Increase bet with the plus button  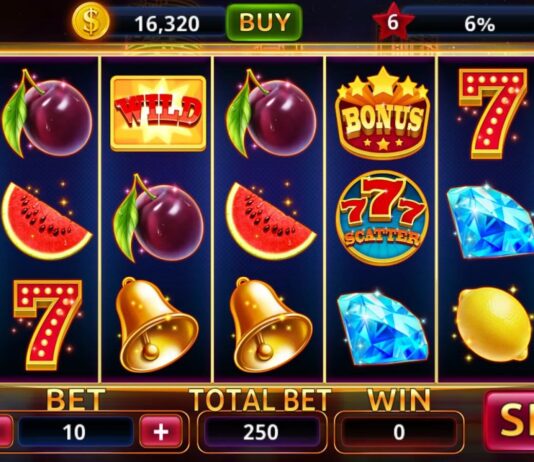point(161,432)
